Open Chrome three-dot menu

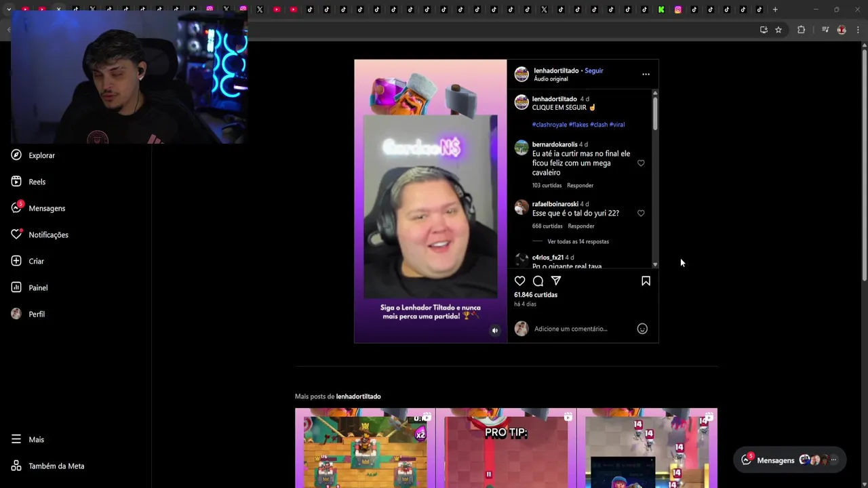coord(858,30)
